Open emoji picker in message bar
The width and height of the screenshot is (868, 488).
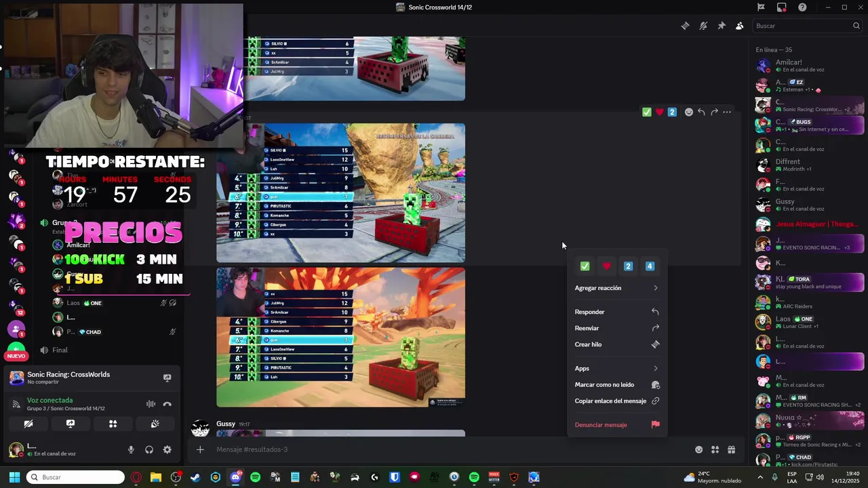[x=698, y=449]
